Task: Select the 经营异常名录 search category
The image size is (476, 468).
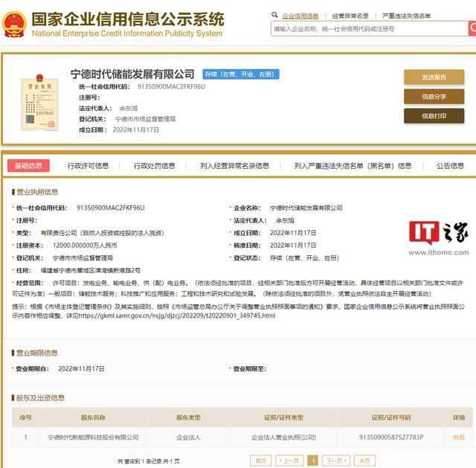Action: (350, 16)
